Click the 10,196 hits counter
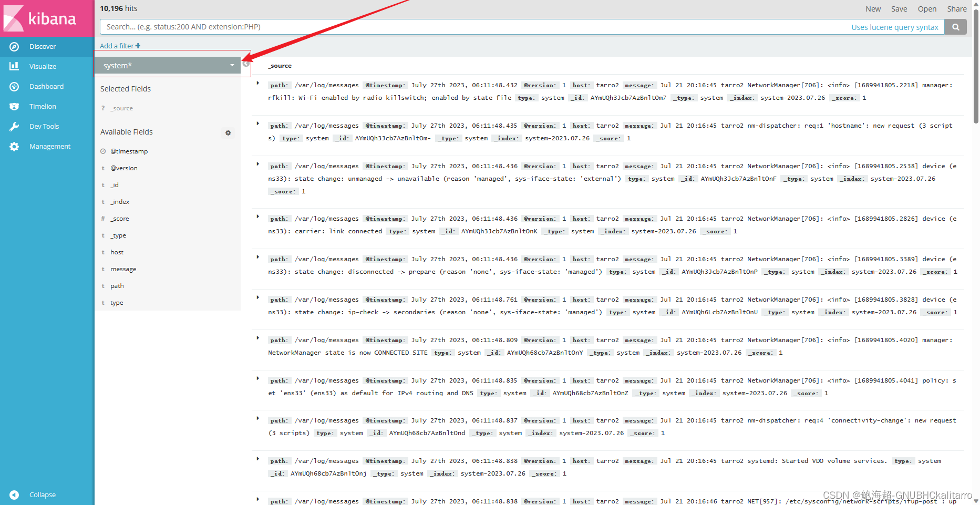Screen dimensions: 980x505 (119, 8)
